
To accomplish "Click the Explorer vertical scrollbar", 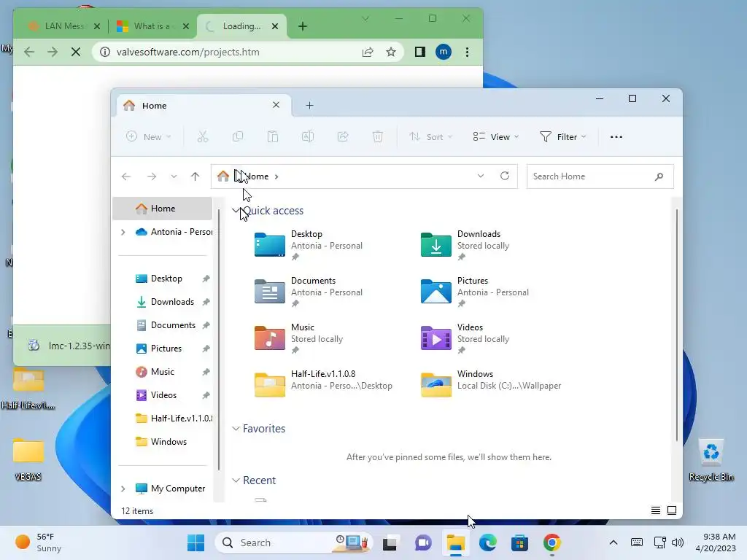I will (676, 324).
